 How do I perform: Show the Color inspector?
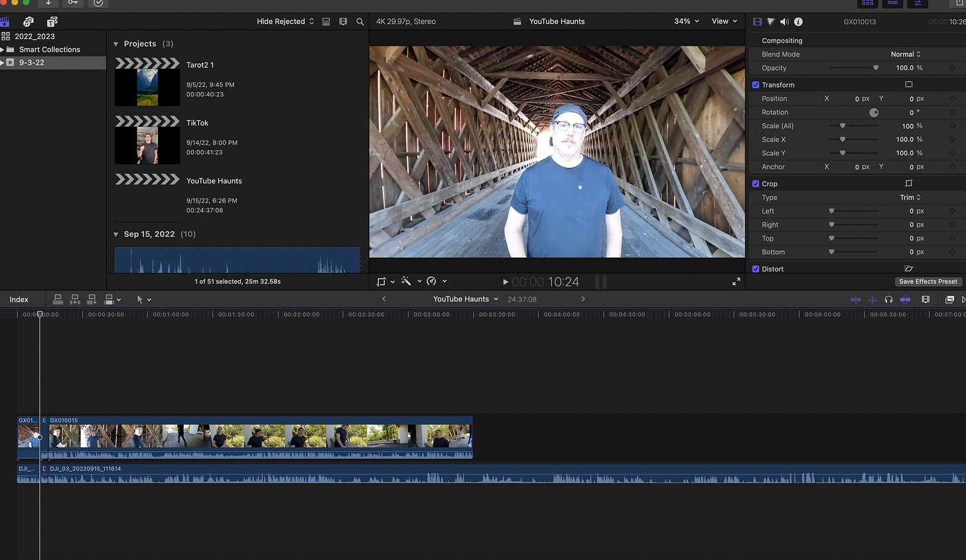(770, 22)
